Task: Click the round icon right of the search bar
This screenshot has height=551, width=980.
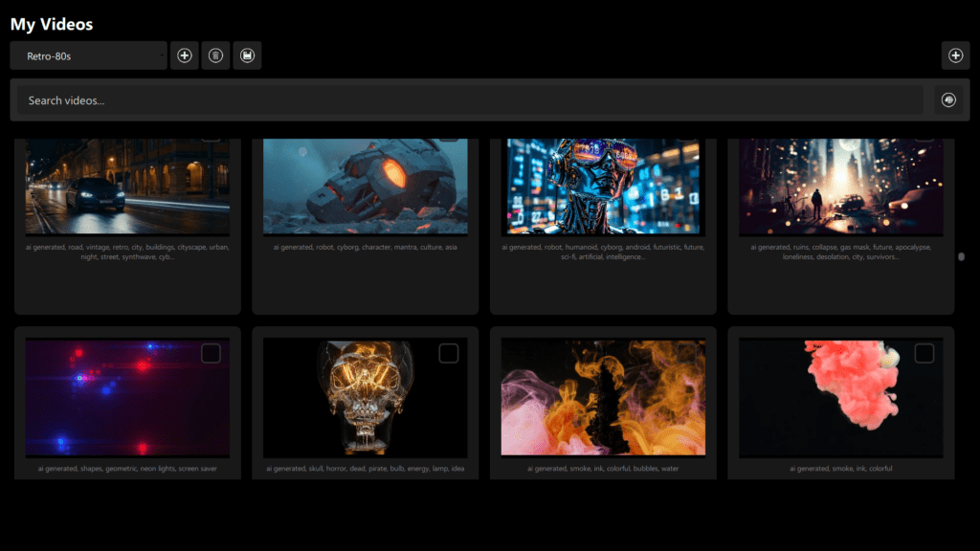Action: pyautogui.click(x=948, y=100)
